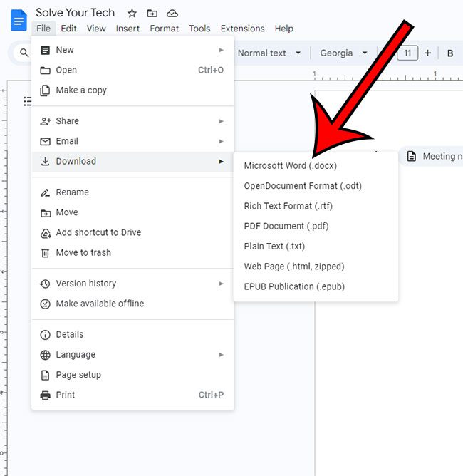Image resolution: width=463 pixels, height=476 pixels.
Task: Open the Georgia font dropdown
Action: tap(344, 53)
